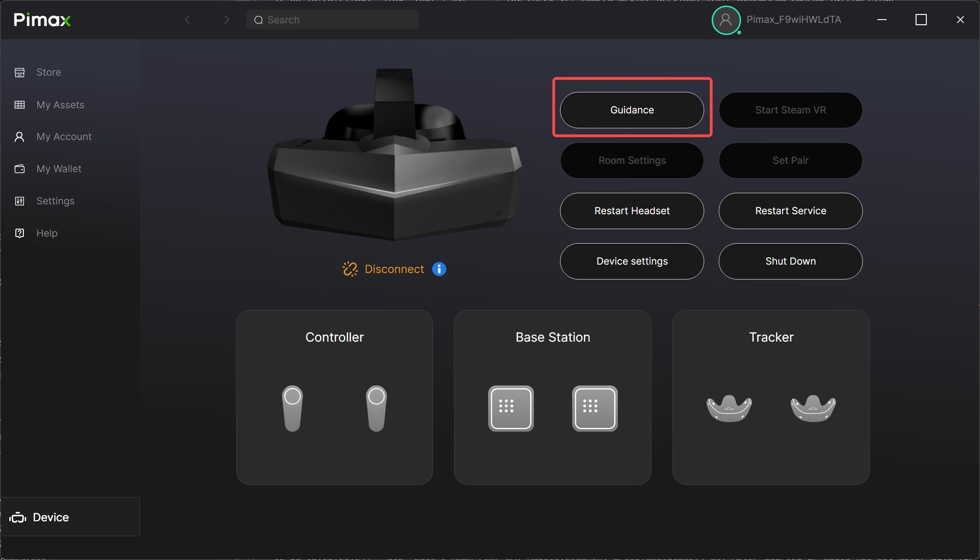Click the blue info icon beside Disconnect
The width and height of the screenshot is (980, 560).
pyautogui.click(x=439, y=269)
